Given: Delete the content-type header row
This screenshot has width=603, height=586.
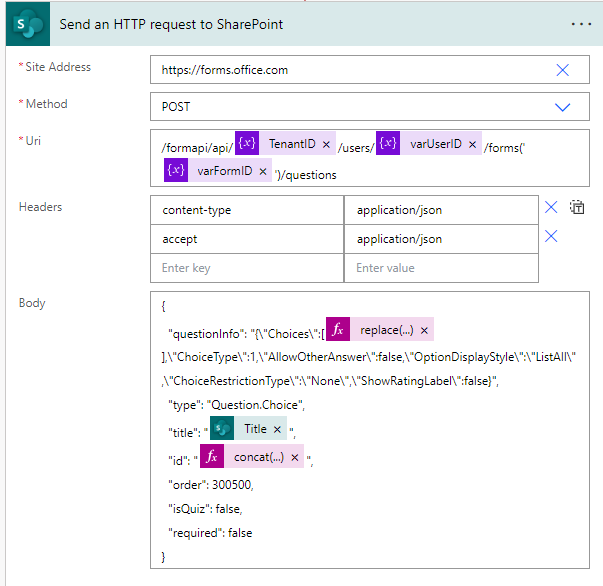Looking at the screenshot, I should (551, 207).
